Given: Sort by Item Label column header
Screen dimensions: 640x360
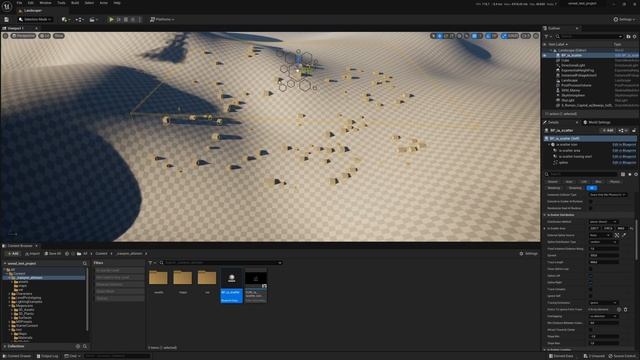Looking at the screenshot, I should click(558, 44).
